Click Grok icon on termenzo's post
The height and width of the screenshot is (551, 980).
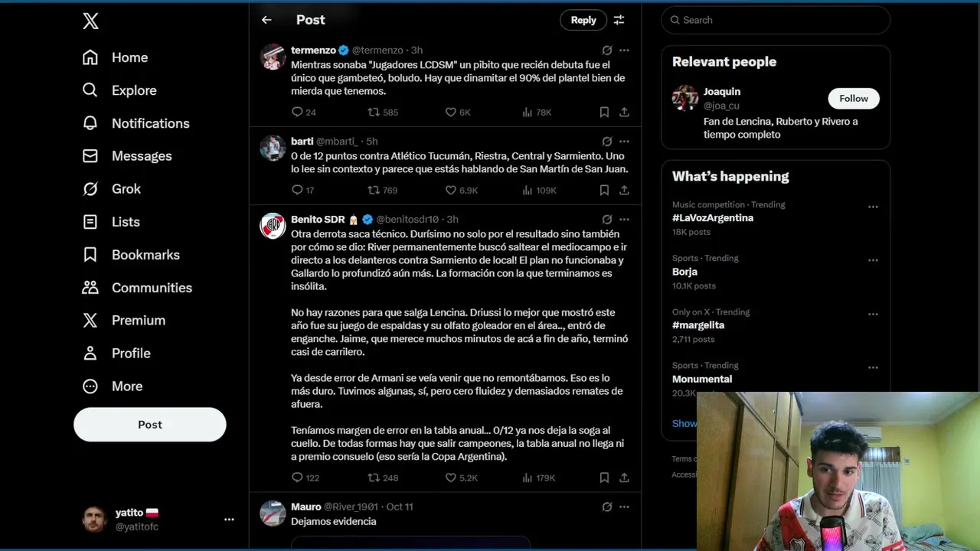click(606, 51)
